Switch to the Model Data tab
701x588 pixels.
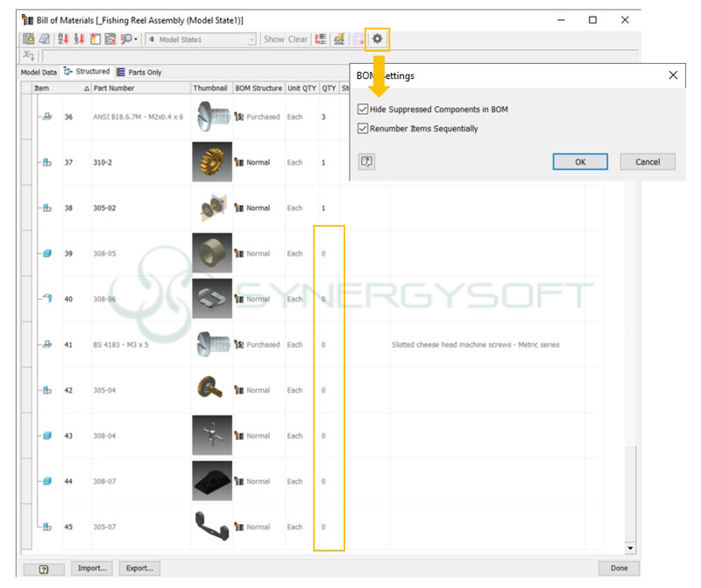click(39, 72)
